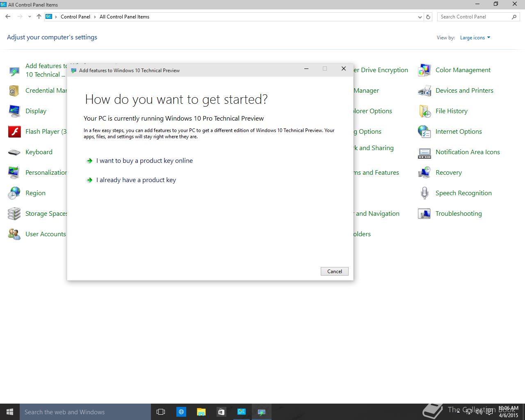525x420 pixels.
Task: Open the Color Management link
Action: tap(463, 70)
